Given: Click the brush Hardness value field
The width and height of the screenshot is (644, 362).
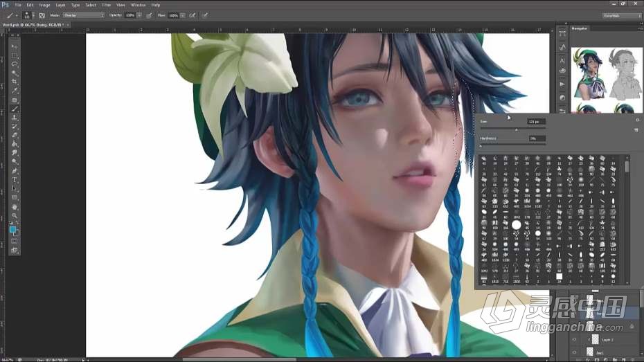Looking at the screenshot, I should coord(536,138).
